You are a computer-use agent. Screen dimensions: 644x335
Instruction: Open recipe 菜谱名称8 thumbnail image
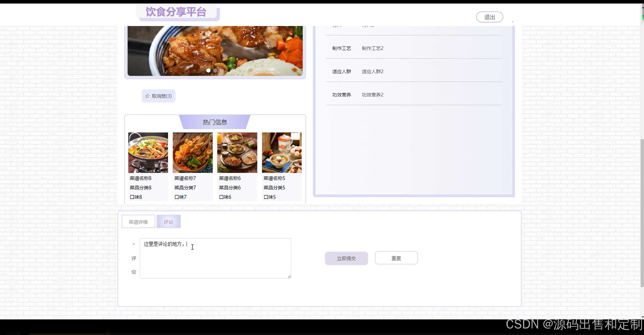(x=148, y=152)
